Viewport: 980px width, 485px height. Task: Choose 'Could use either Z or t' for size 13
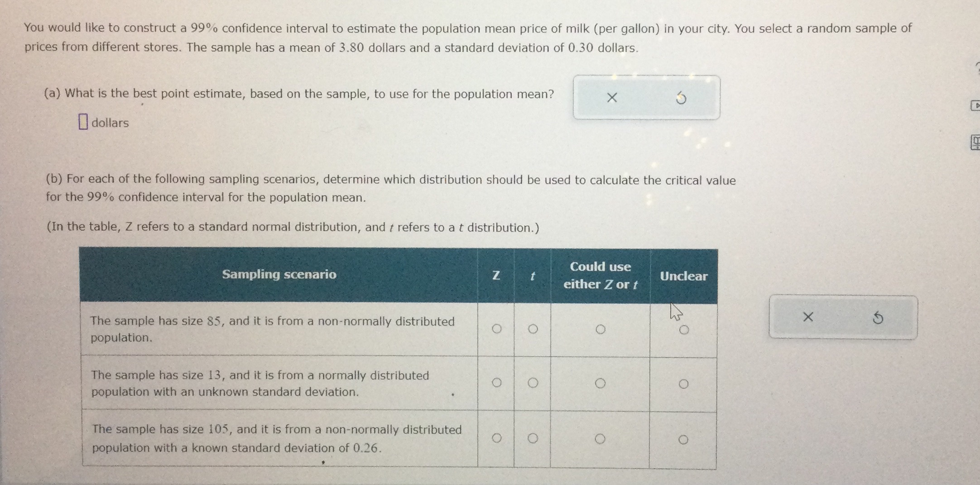click(601, 383)
